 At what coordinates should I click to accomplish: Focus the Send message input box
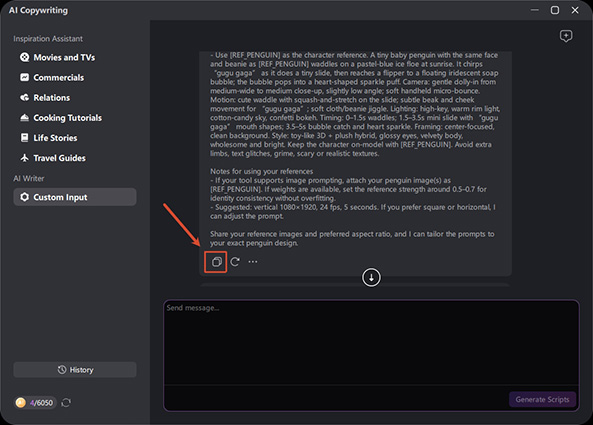coord(371,342)
